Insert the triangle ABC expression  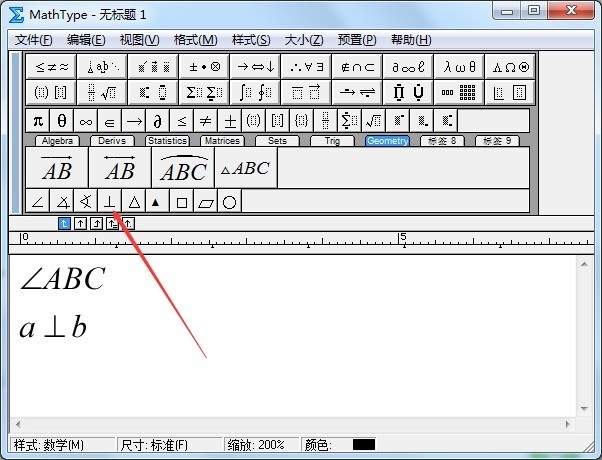pyautogui.click(x=245, y=169)
